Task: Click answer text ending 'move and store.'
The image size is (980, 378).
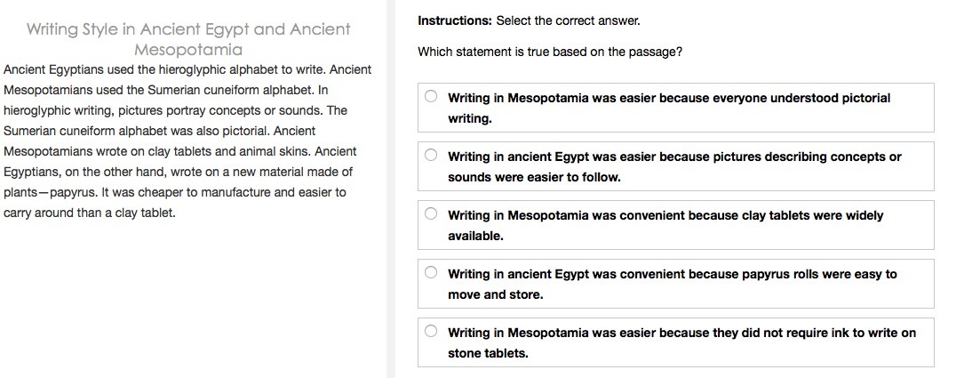Action: coord(672,284)
